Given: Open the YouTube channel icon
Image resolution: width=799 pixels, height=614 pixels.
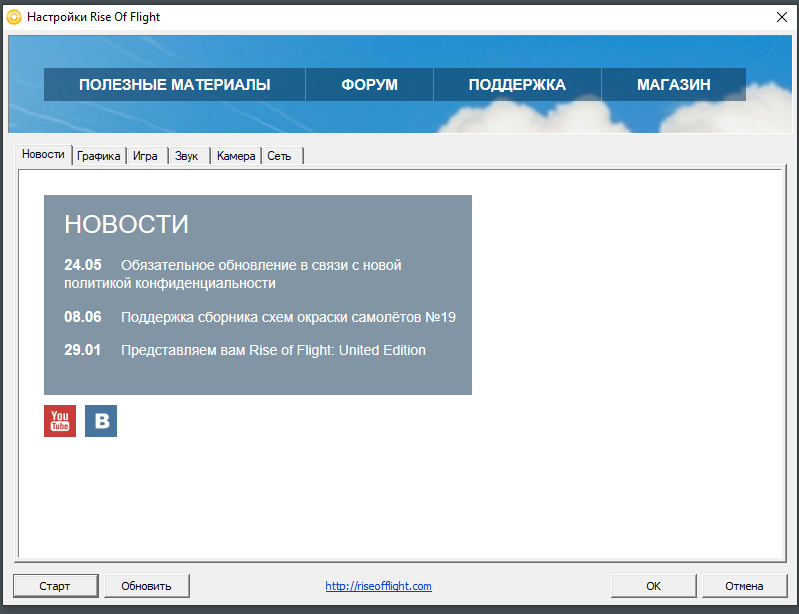Looking at the screenshot, I should coord(60,421).
